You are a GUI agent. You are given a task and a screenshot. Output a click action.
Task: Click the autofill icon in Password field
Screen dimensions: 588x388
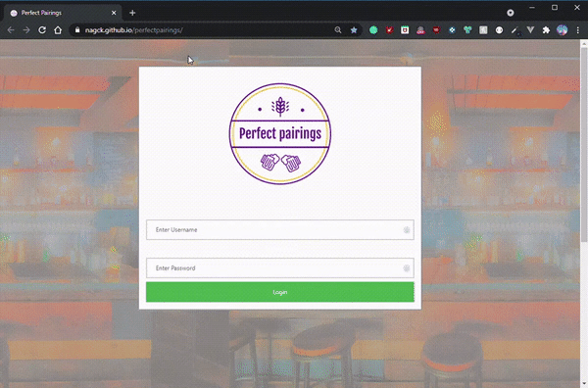(407, 268)
